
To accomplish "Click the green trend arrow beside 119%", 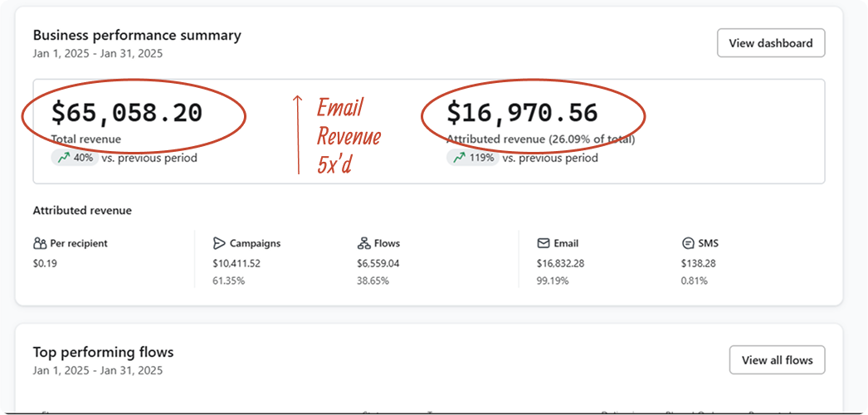I will (x=459, y=158).
